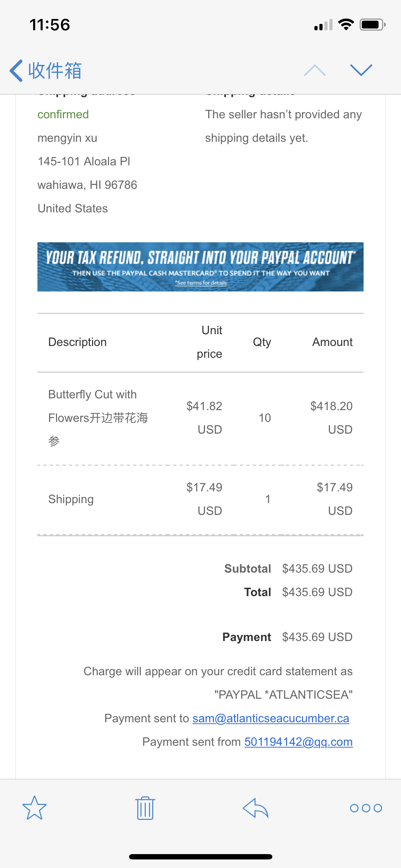Return to 收件箱 inbox label
This screenshot has width=401, height=868.
pos(55,71)
